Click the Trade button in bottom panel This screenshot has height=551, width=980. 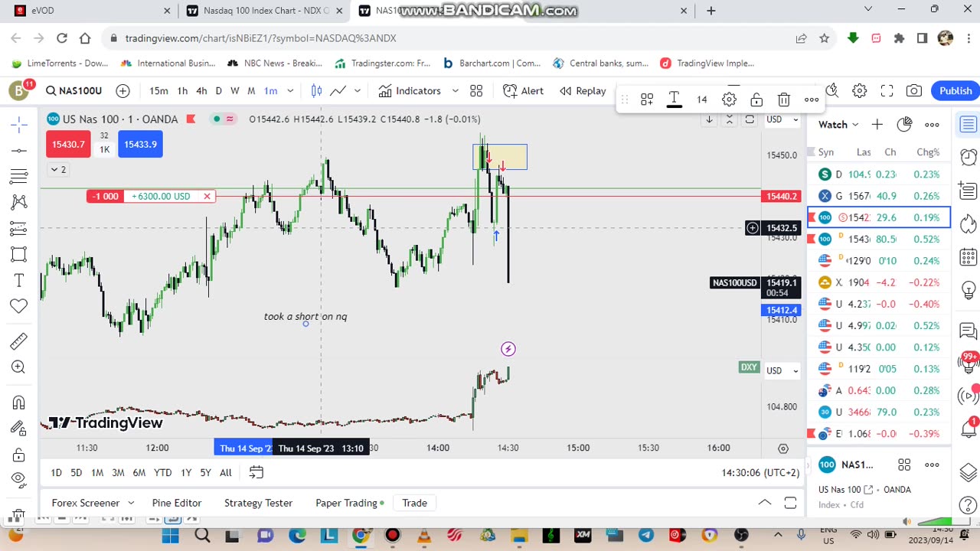point(414,503)
